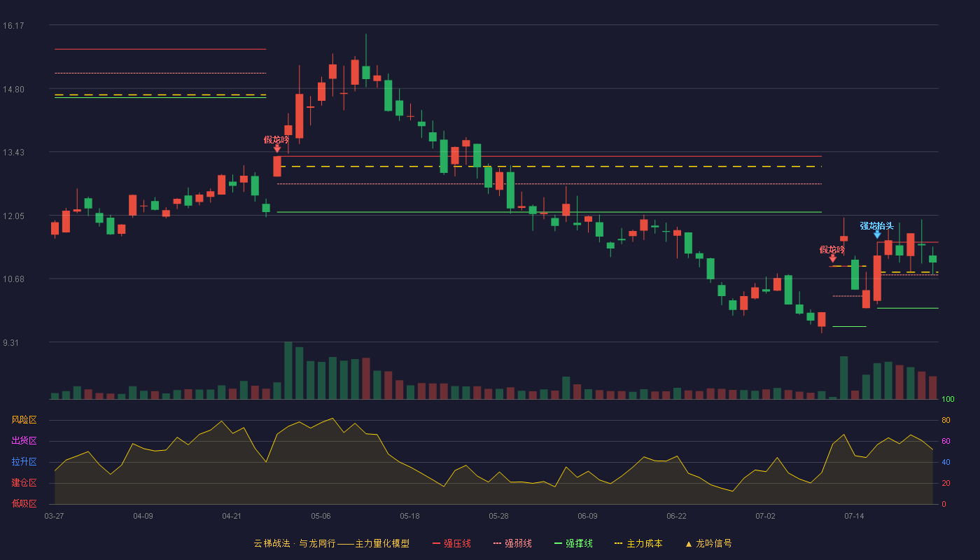
Task: Click the 05-28 date label
Action: 498,516
